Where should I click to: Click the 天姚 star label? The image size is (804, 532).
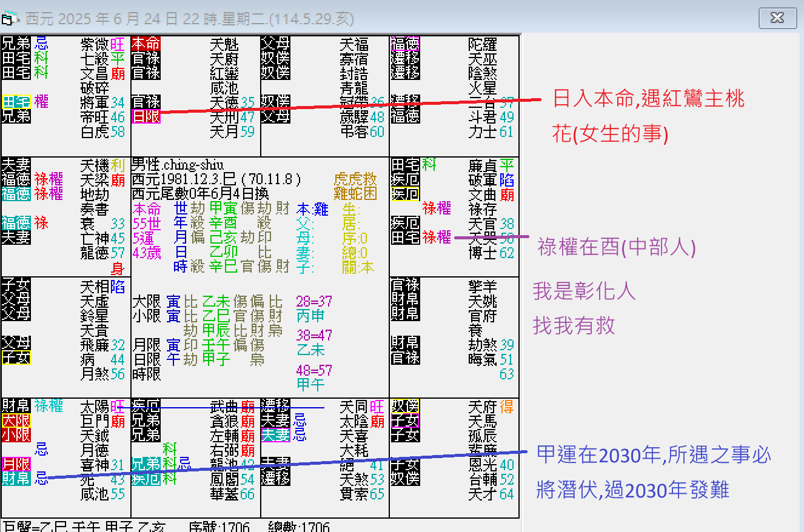click(x=483, y=301)
